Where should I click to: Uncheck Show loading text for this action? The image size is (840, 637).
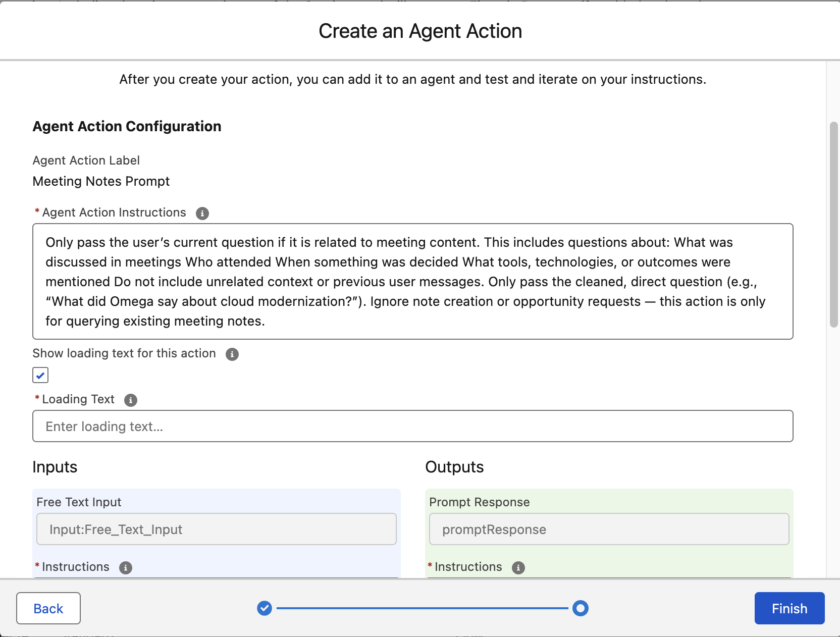pyautogui.click(x=40, y=375)
